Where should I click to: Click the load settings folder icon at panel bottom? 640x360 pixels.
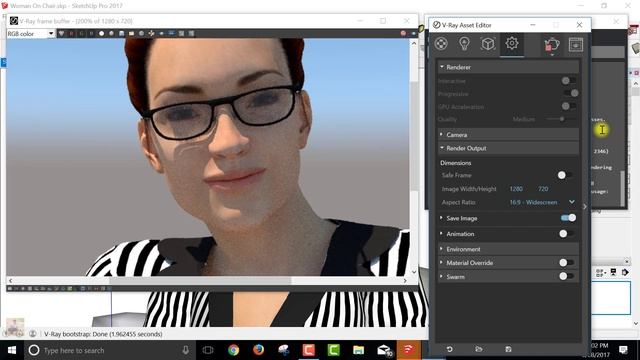point(479,349)
